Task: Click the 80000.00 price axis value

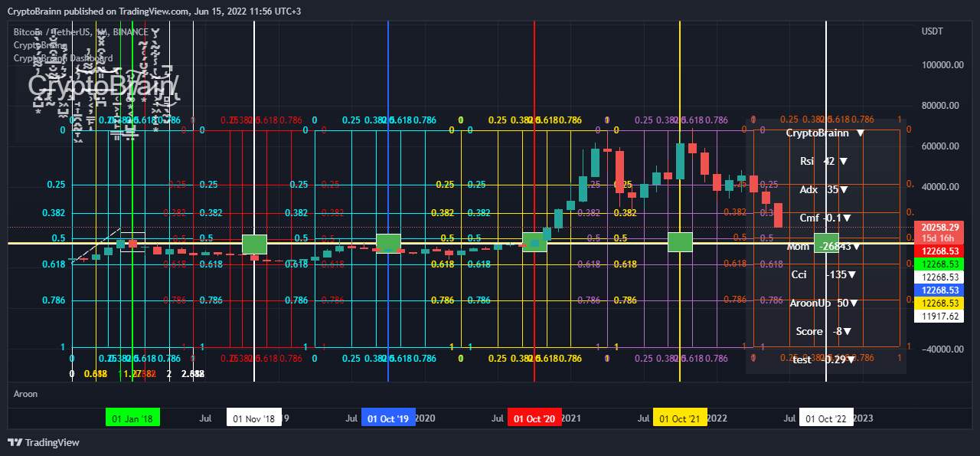Action: coord(941,106)
